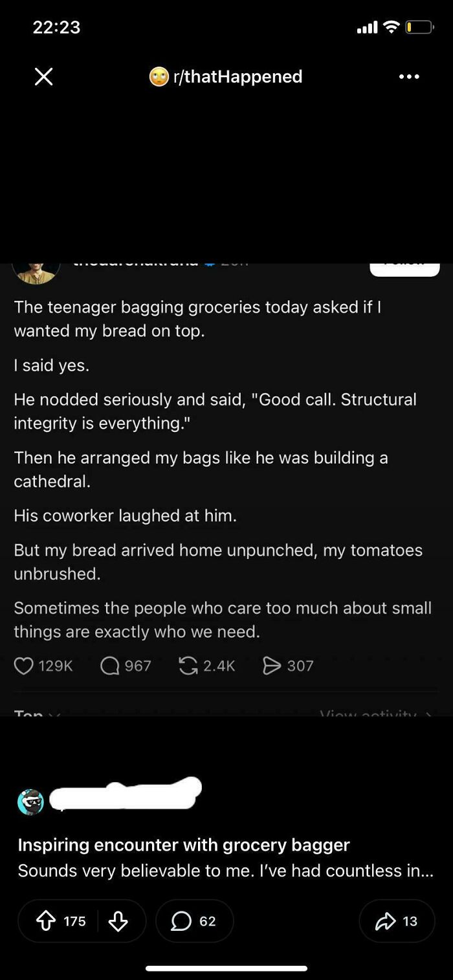Tap the commenter's avatar with sunglasses
The width and height of the screenshot is (453, 980).
[30, 802]
